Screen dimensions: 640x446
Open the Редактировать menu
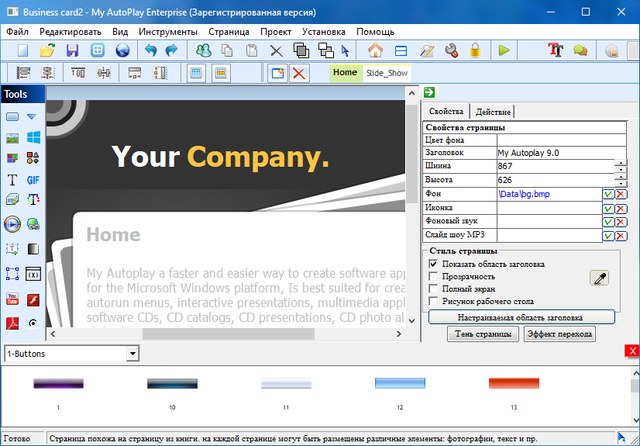70,31
